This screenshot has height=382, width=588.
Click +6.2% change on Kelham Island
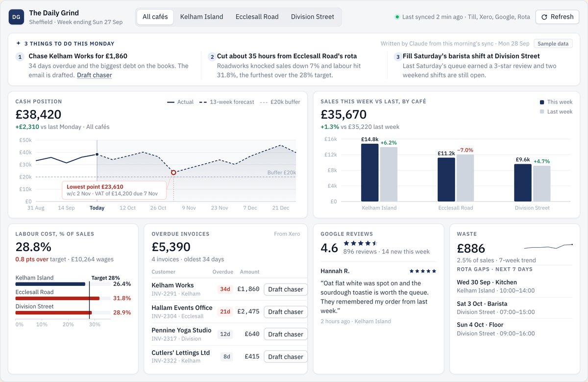pos(389,143)
